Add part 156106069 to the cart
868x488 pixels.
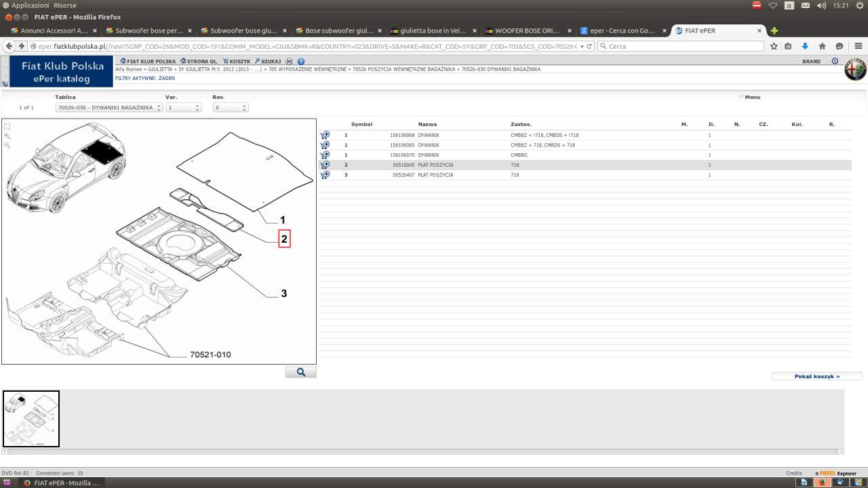325,145
